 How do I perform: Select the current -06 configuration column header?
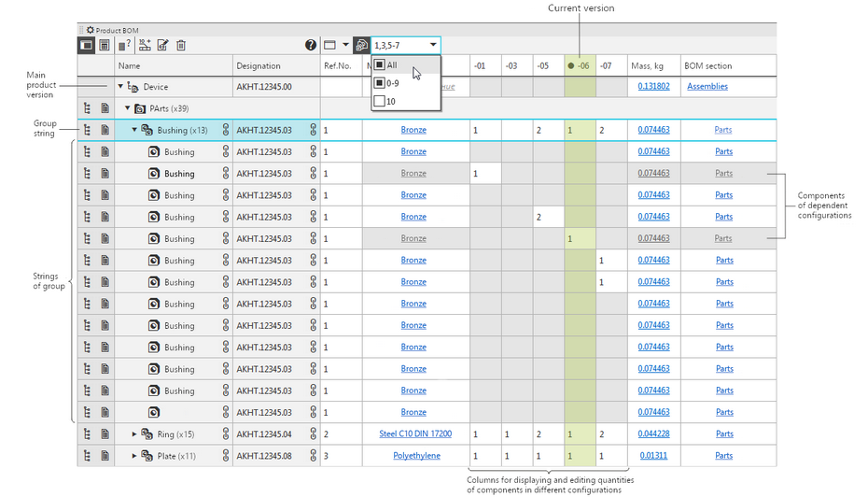click(581, 65)
